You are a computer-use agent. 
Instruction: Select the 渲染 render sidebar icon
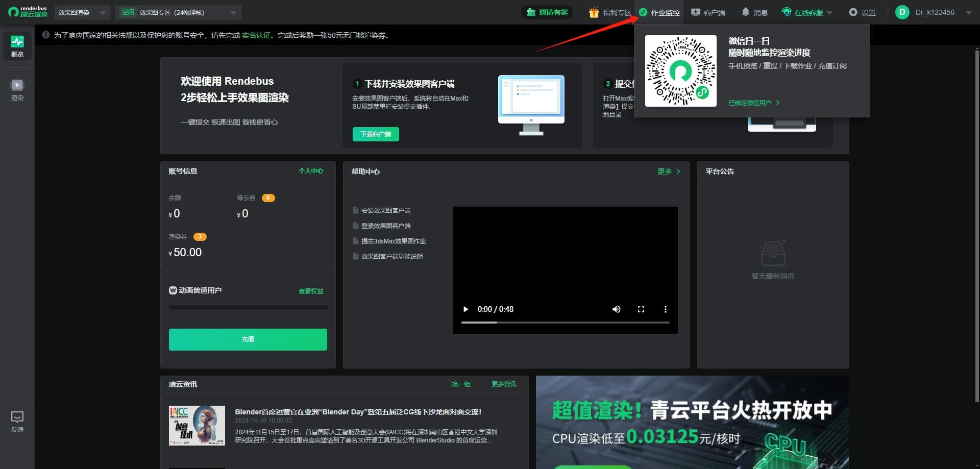(17, 90)
